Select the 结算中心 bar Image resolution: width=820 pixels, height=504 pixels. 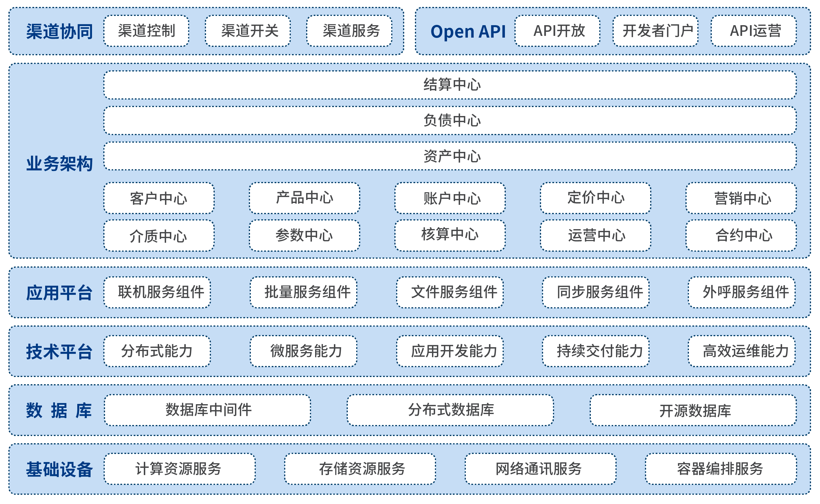pos(450,85)
